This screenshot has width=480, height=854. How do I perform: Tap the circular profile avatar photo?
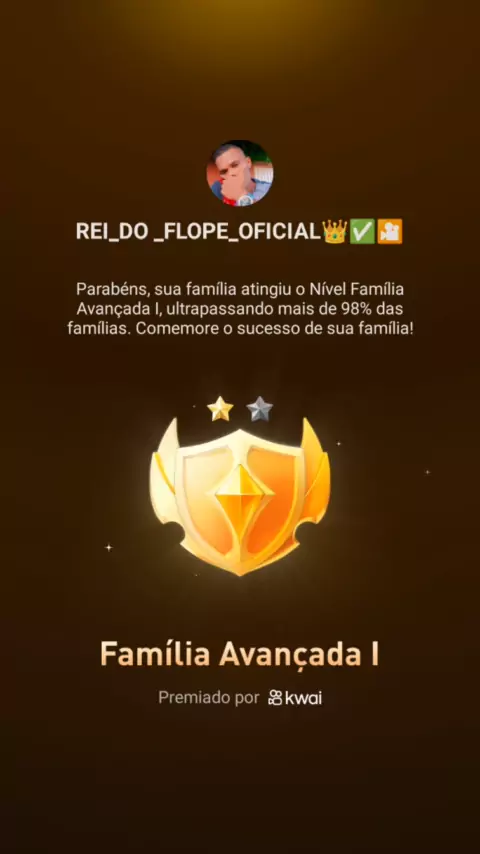240,173
